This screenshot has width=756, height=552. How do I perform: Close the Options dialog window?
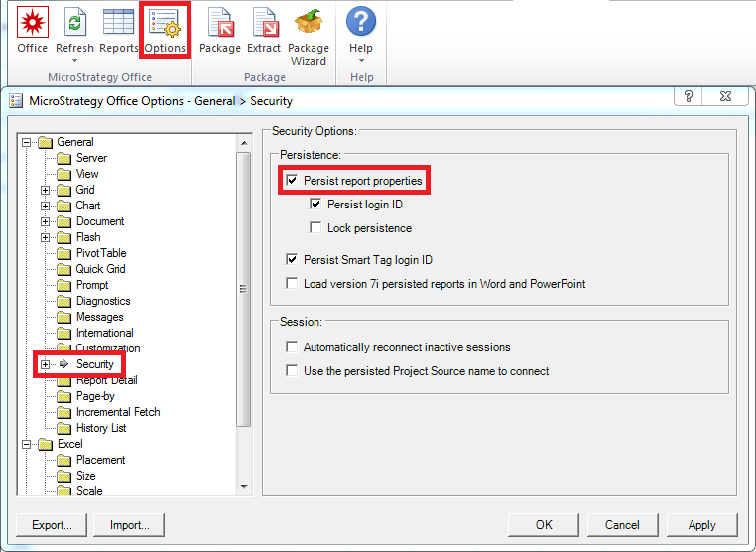tap(725, 96)
